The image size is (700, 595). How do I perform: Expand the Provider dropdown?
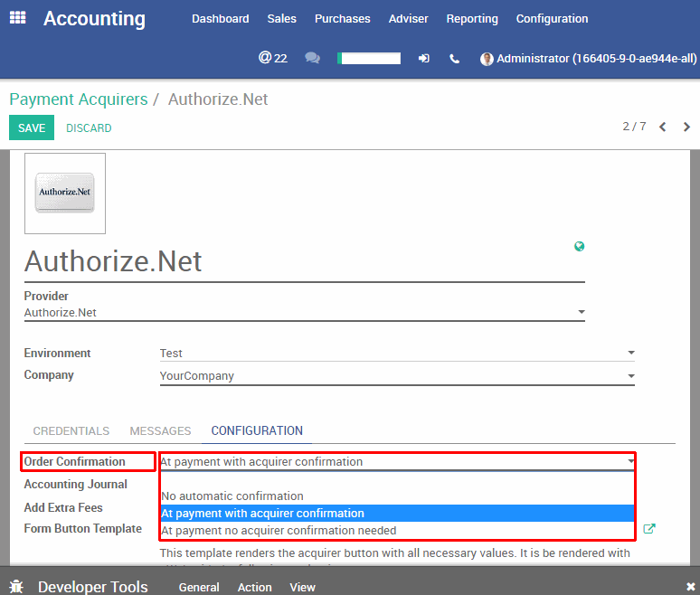(x=305, y=313)
